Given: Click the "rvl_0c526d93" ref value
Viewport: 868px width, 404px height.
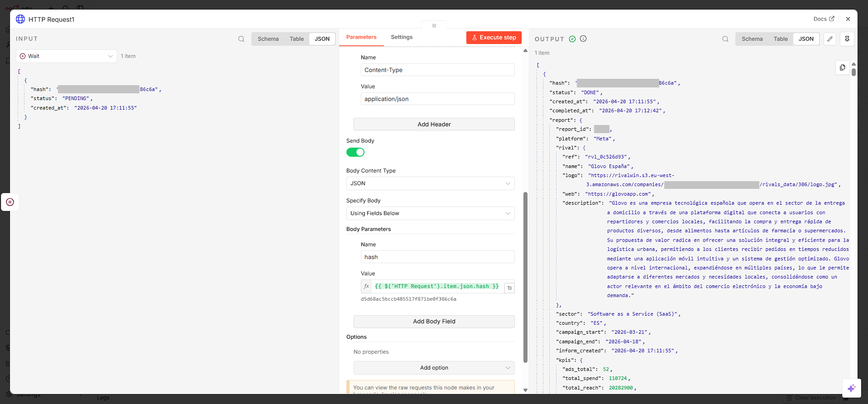Looking at the screenshot, I should tap(606, 157).
